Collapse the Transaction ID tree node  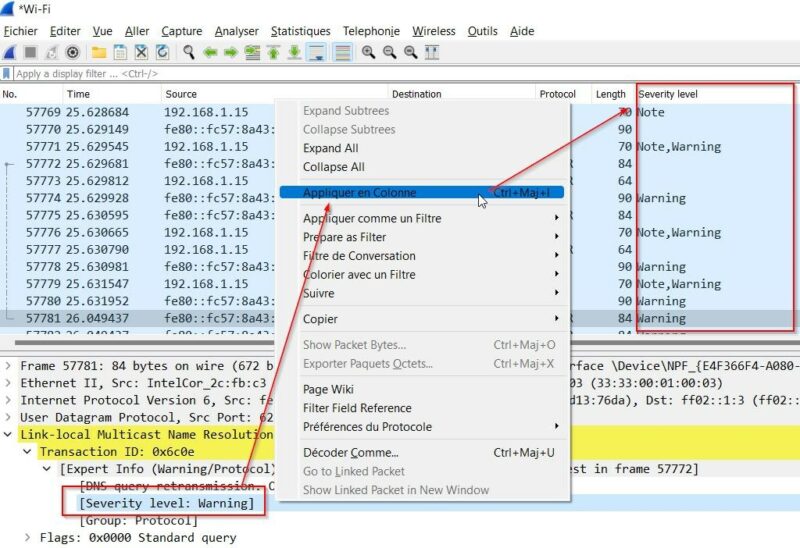(28, 452)
